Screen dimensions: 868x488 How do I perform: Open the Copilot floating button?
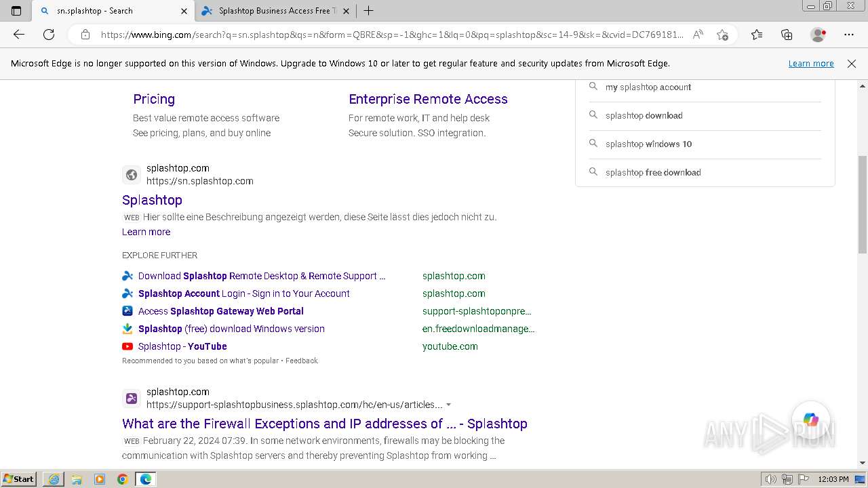(811, 420)
